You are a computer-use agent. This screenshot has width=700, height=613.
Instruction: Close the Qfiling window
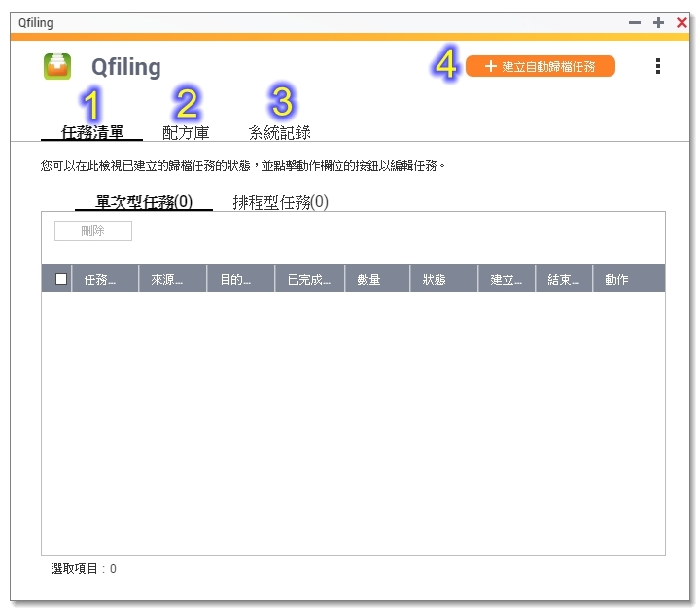click(x=682, y=22)
